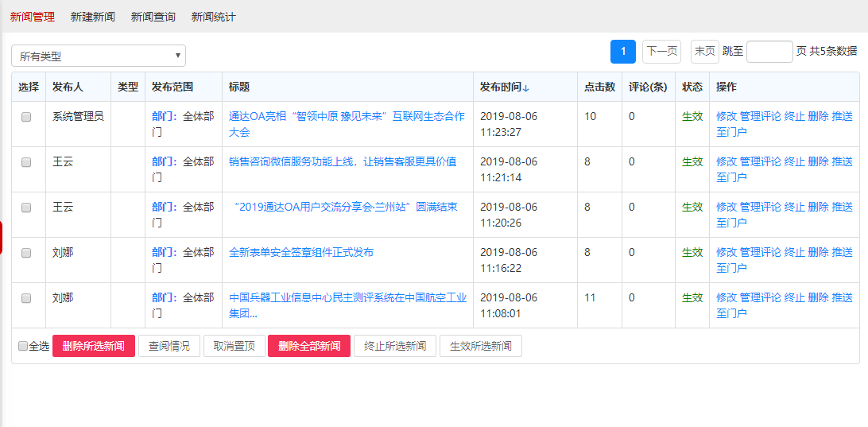Tick the 全选 select-all checkbox

tap(23, 346)
